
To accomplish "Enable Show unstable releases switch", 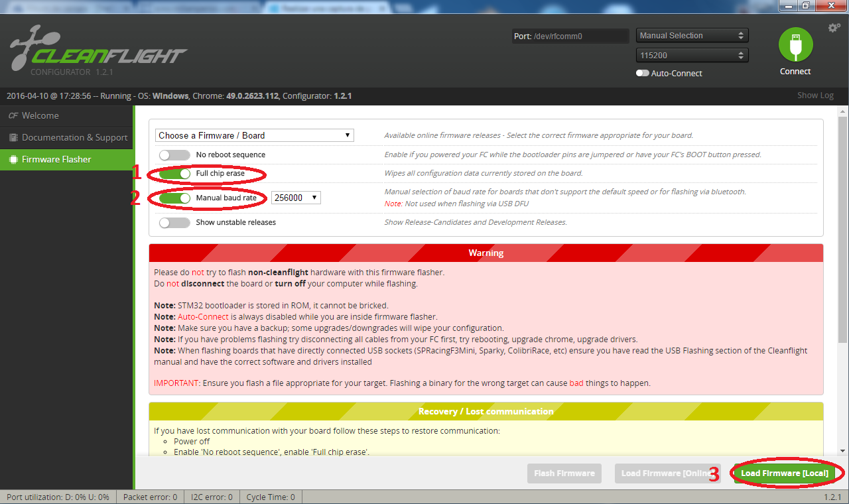I will point(174,223).
